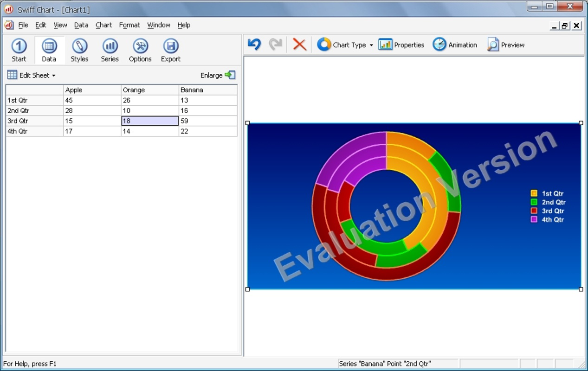Switch to the Data step tab
The image size is (588, 371).
[49, 50]
